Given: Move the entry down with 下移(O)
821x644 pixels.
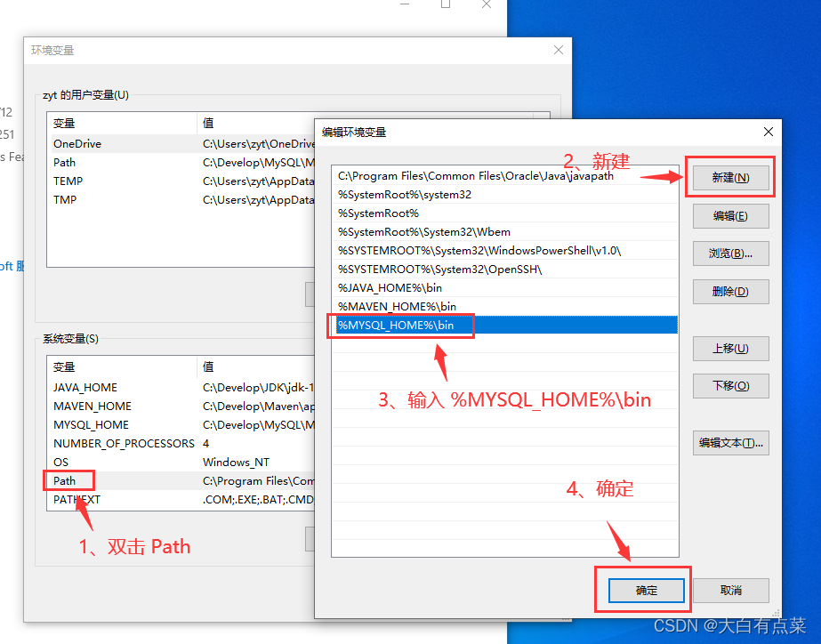Looking at the screenshot, I should pos(730,386).
